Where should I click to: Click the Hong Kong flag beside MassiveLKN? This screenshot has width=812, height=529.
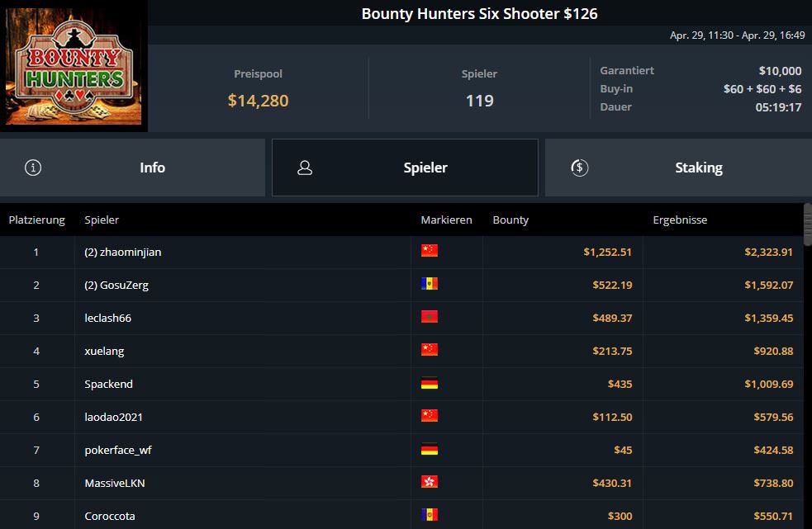point(429,482)
